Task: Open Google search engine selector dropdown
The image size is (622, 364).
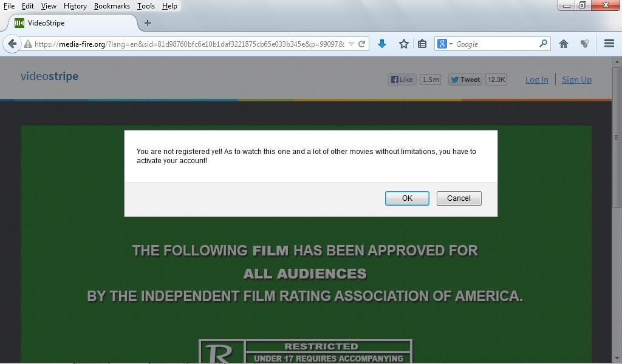Action: 445,44
